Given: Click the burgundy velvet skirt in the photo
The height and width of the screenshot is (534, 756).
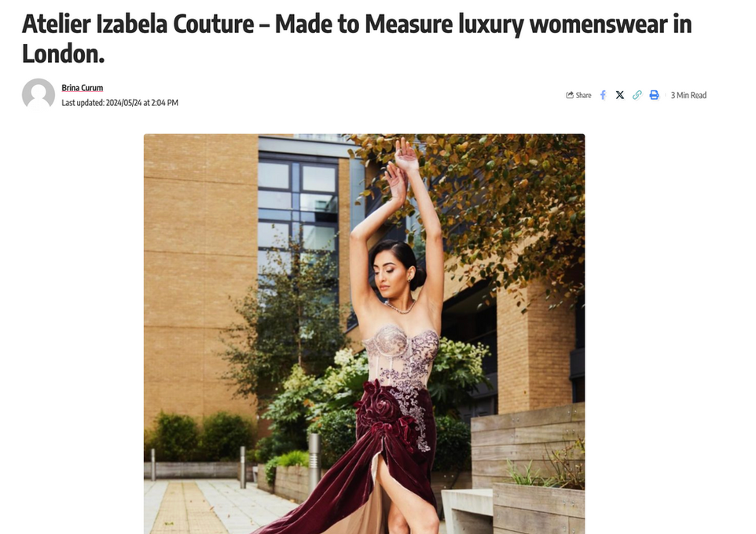Looking at the screenshot, I should click(x=366, y=472).
